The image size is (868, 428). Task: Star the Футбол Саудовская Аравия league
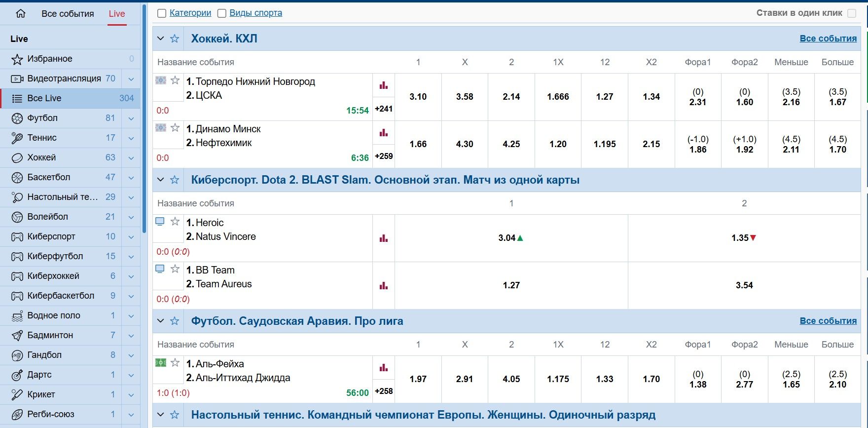[x=175, y=321]
